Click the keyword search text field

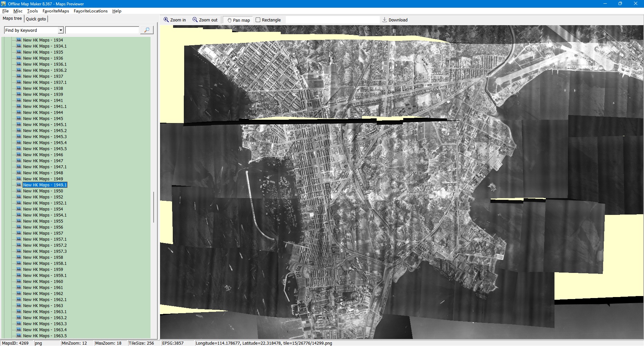tap(102, 30)
